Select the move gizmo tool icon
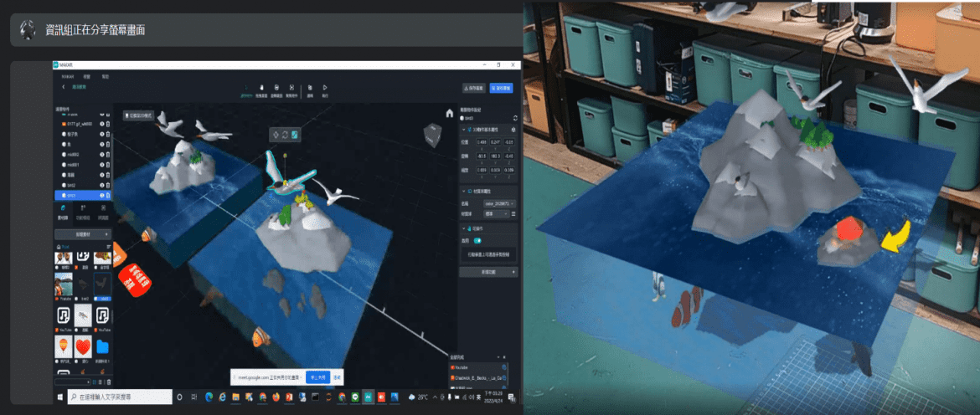980x415 pixels. (276, 134)
